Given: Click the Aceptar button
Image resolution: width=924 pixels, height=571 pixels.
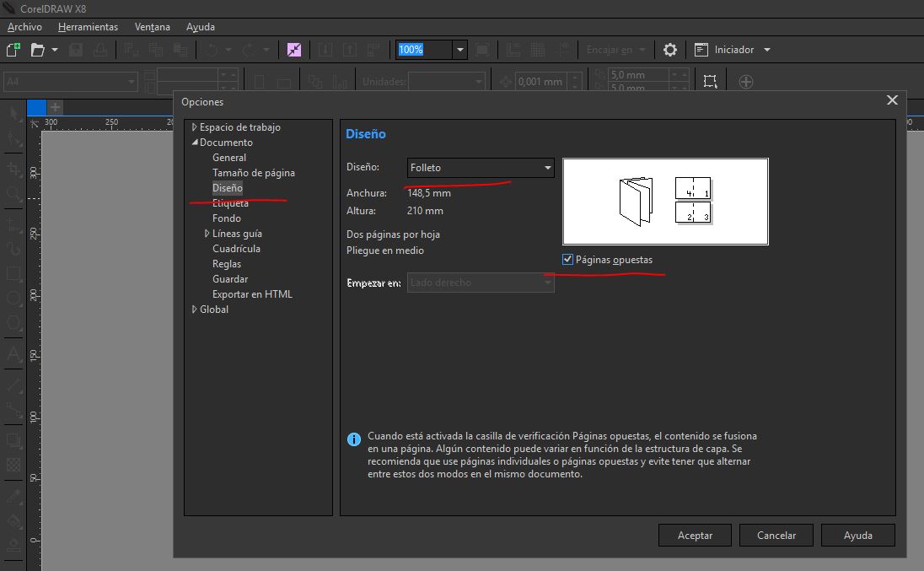Looking at the screenshot, I should [695, 535].
